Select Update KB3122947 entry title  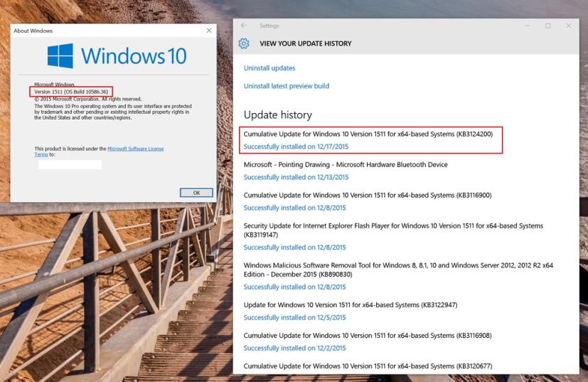pyautogui.click(x=351, y=304)
